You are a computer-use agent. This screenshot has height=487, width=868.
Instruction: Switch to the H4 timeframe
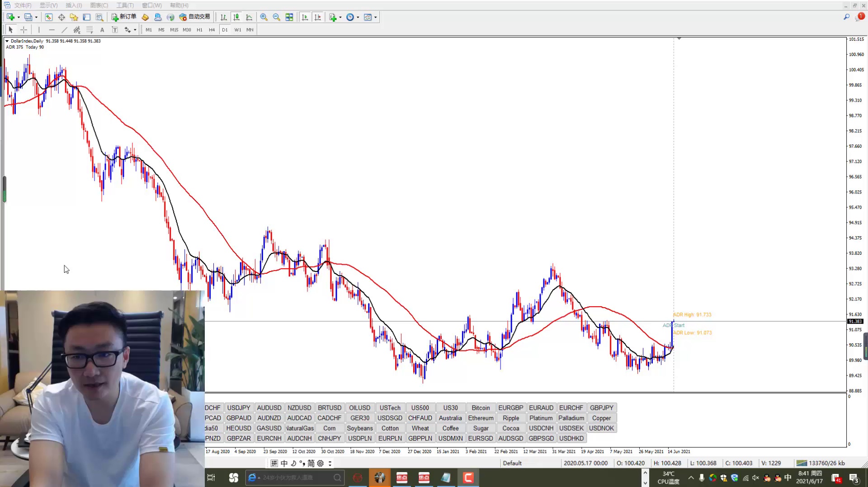212,30
